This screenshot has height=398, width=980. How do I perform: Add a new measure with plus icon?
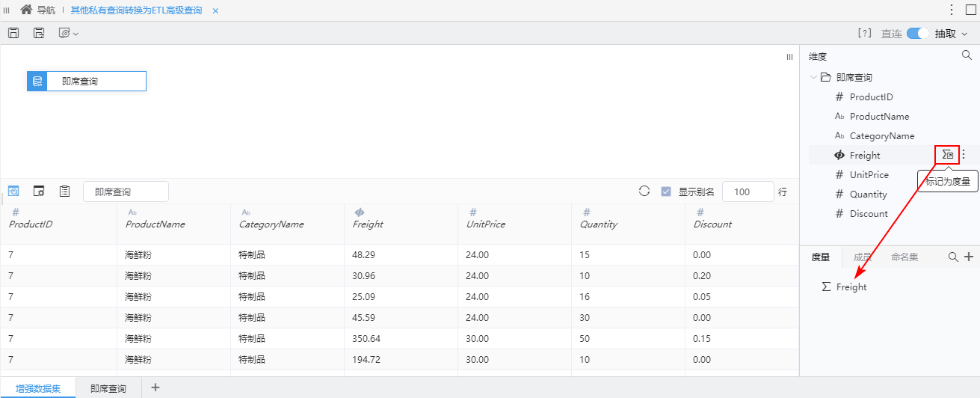pyautogui.click(x=969, y=257)
